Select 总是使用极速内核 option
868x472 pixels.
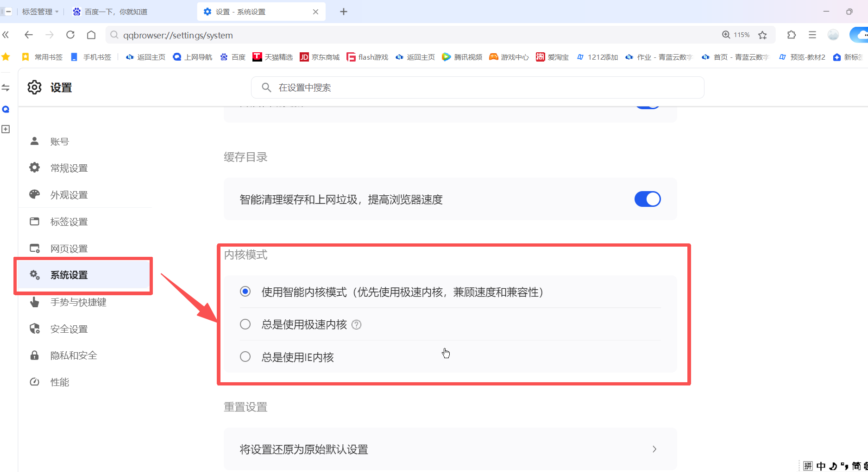click(245, 324)
